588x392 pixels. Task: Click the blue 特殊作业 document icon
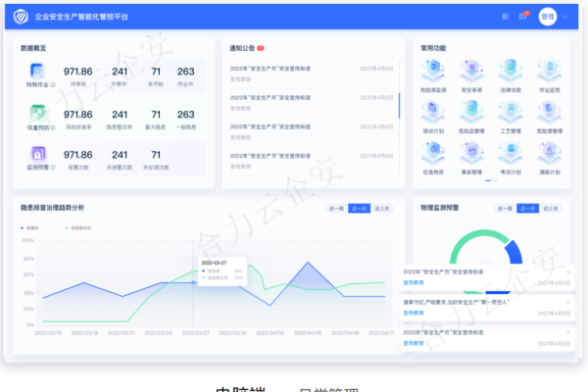pos(37,71)
